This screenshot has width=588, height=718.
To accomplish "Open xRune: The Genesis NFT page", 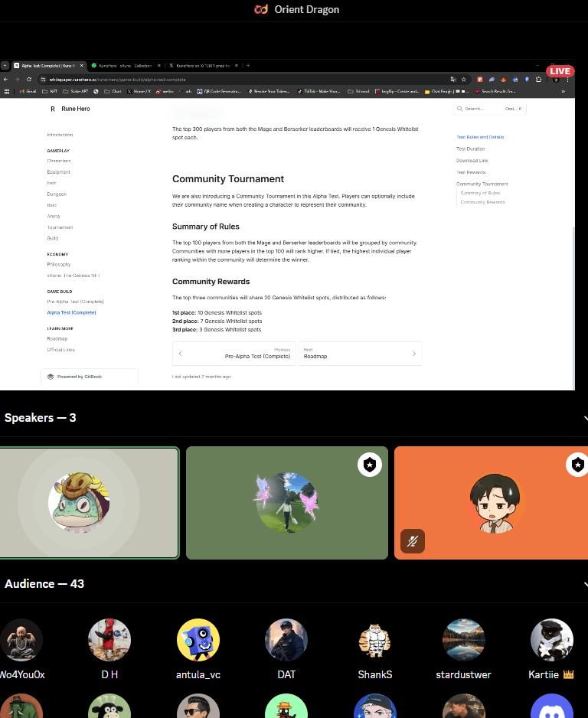I will (x=73, y=276).
